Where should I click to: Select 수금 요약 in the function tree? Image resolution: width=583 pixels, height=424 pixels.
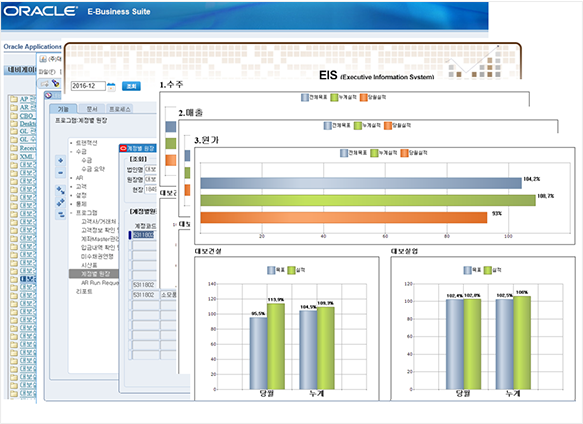tap(93, 169)
